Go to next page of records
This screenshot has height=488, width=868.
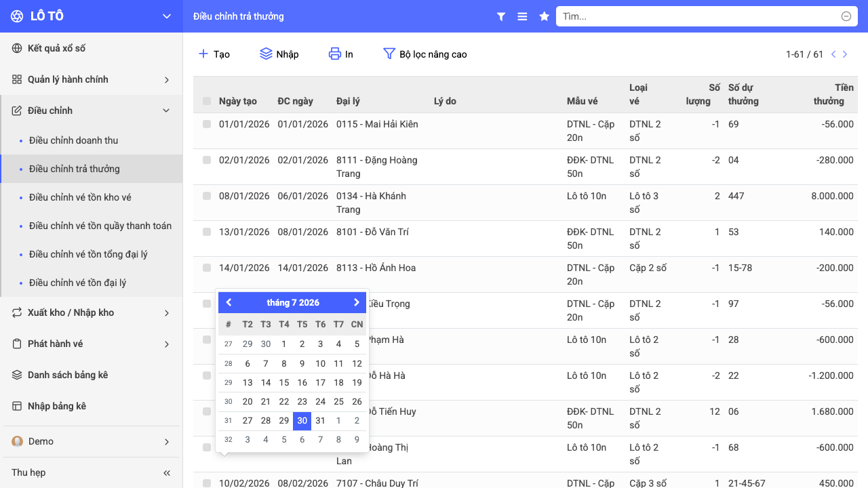[x=845, y=54]
